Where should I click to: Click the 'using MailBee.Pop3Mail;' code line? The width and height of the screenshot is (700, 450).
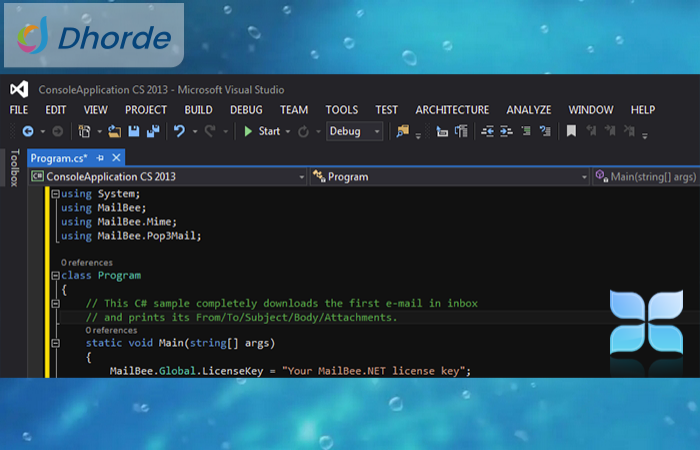[131, 236]
